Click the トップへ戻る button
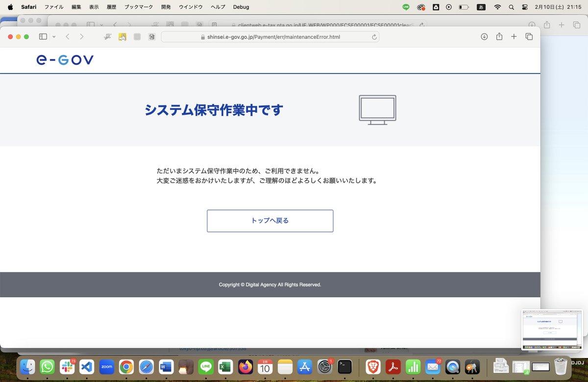588x382 pixels. click(x=270, y=221)
